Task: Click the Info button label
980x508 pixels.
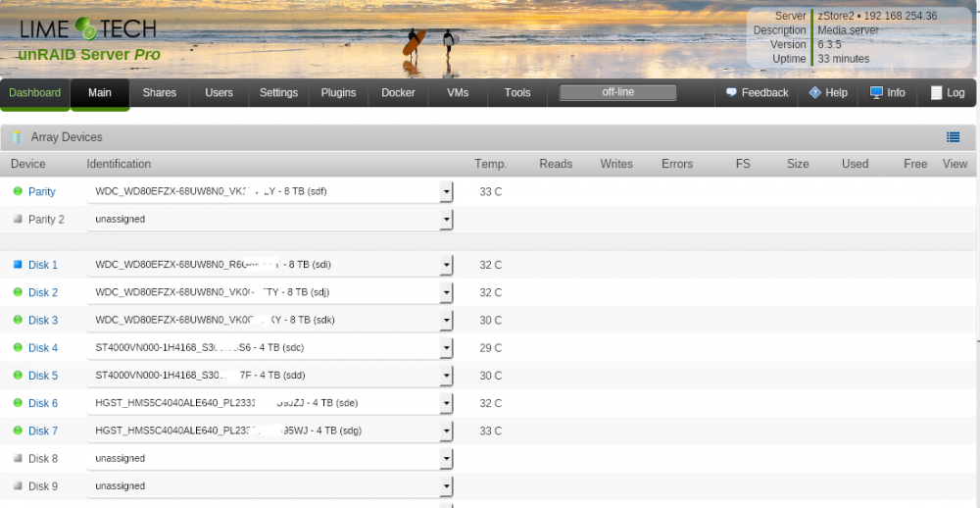Action: 896,92
